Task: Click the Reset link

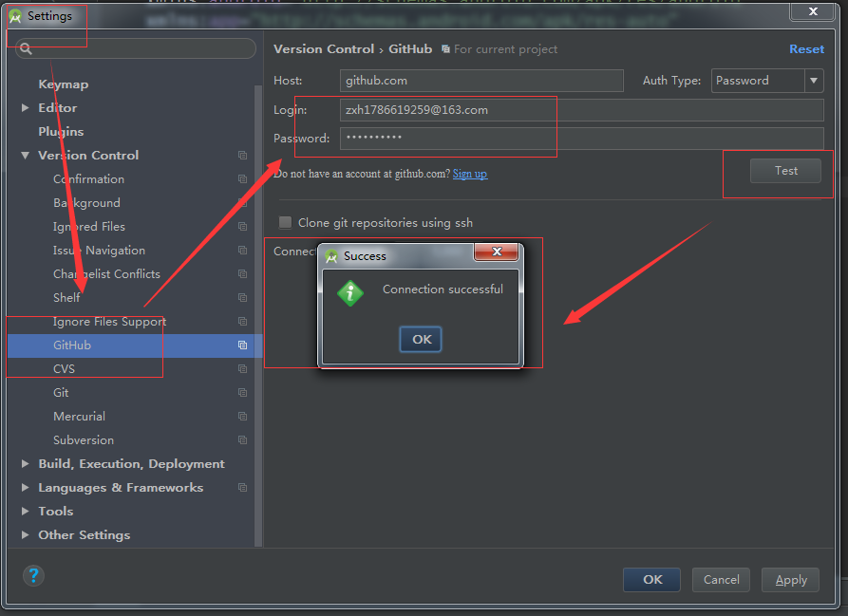Action: click(806, 49)
